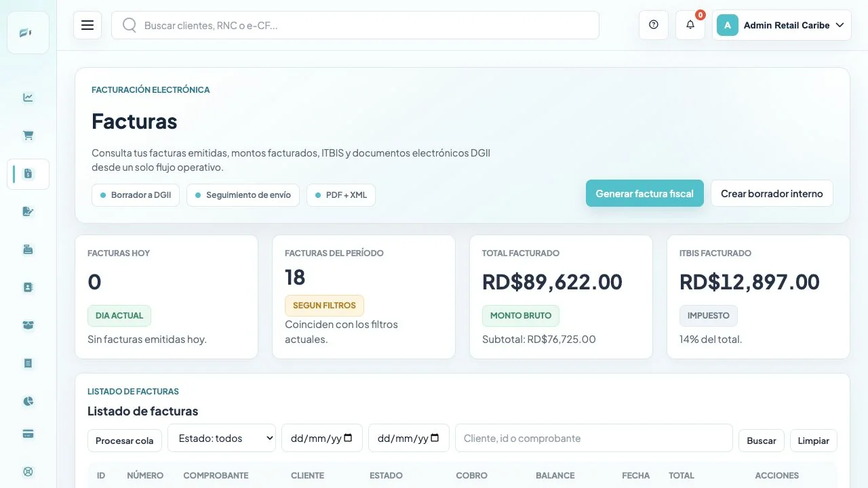Click the 'Seguimiento de envío' chip
The image size is (868, 488).
243,195
